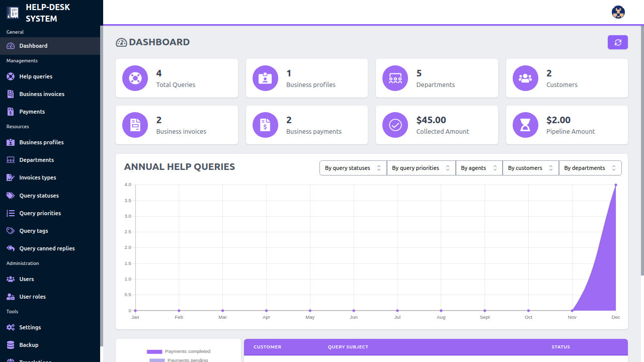Expand the By query statuses dropdown
The width and height of the screenshot is (644, 362).
(x=353, y=168)
